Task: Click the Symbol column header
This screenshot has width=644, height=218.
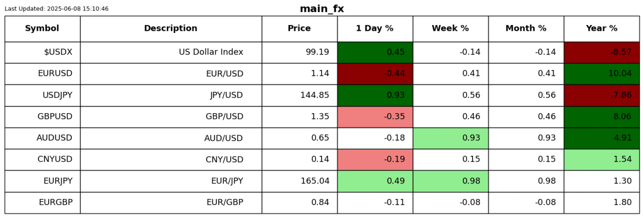Action: tap(42, 28)
